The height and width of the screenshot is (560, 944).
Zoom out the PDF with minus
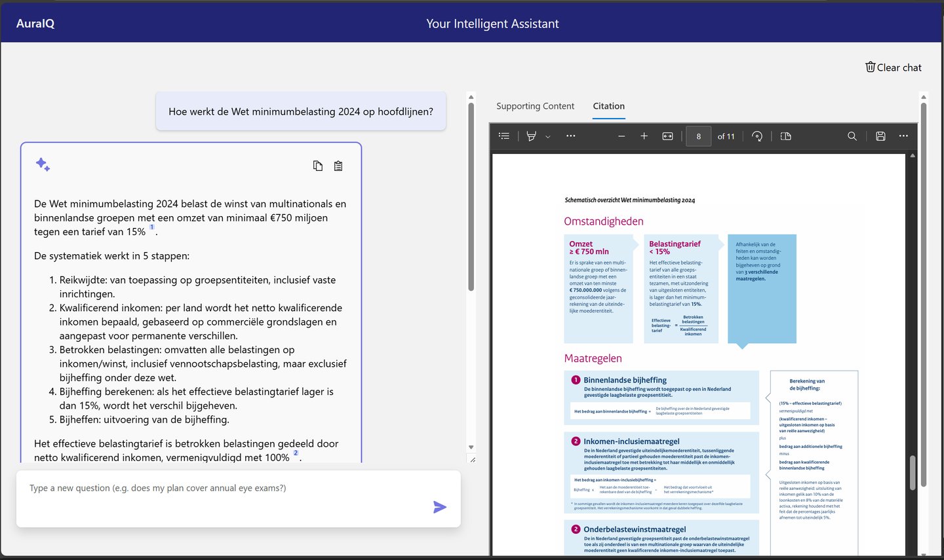coord(621,136)
